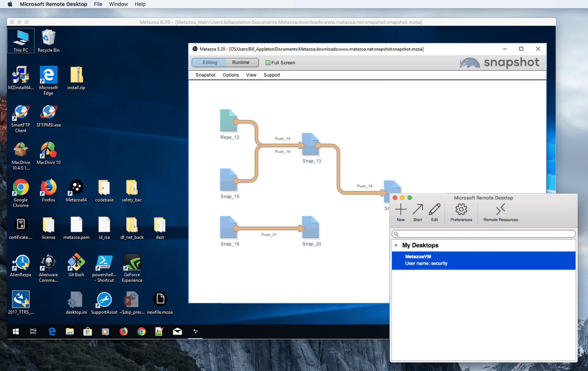Select the Repo_12 node icon
This screenshot has height=371, width=588.
click(228, 121)
